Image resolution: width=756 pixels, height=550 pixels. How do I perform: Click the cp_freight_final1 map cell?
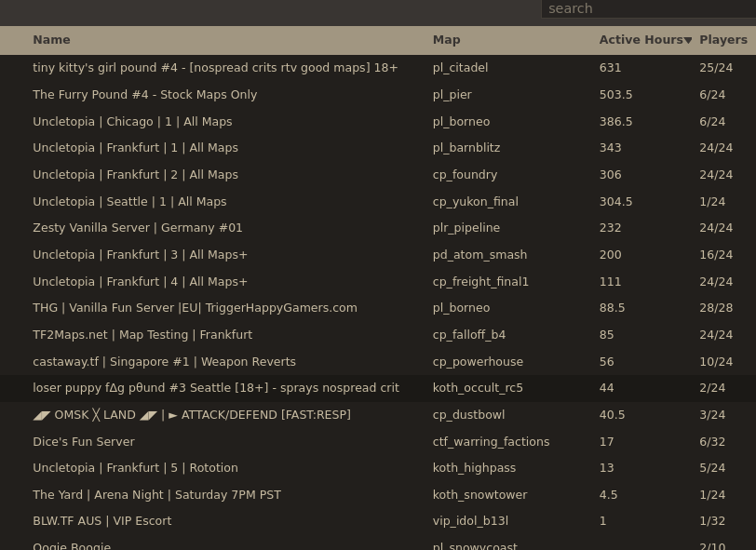(x=480, y=282)
